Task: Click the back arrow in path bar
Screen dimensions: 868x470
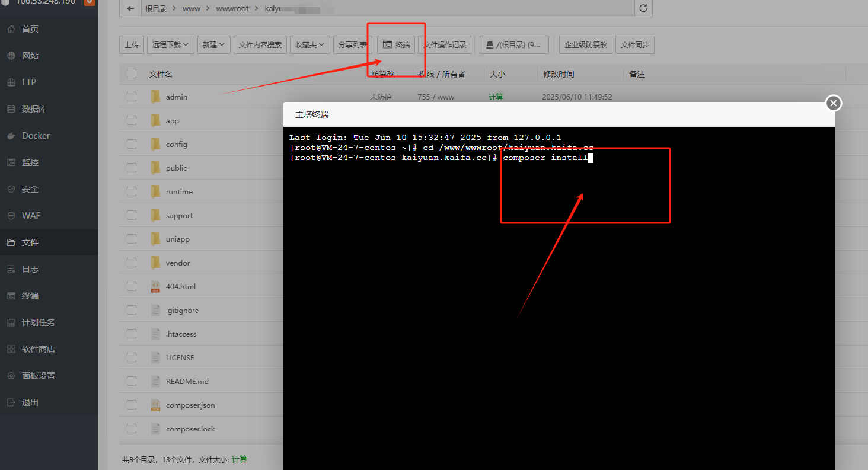Action: [x=130, y=9]
